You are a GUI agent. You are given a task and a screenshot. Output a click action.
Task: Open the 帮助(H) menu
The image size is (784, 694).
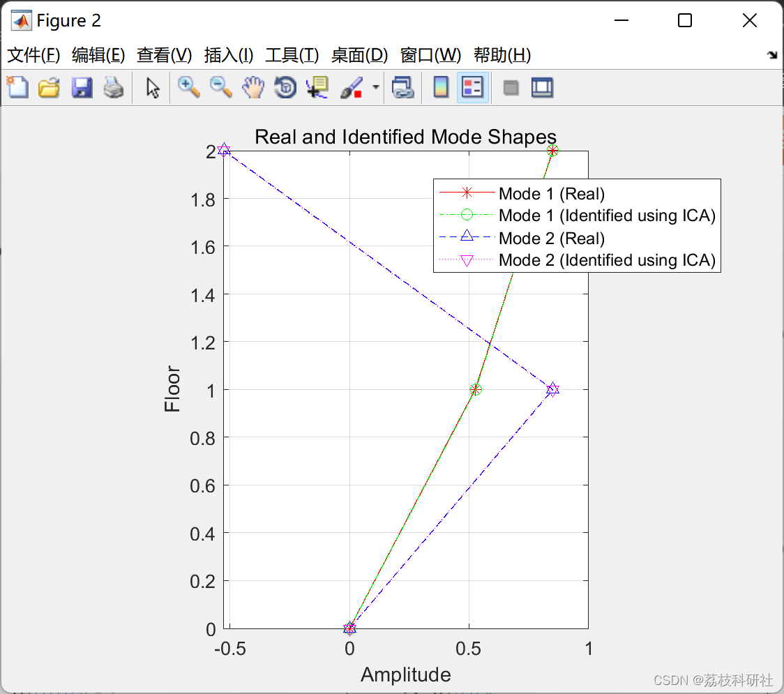pyautogui.click(x=502, y=55)
